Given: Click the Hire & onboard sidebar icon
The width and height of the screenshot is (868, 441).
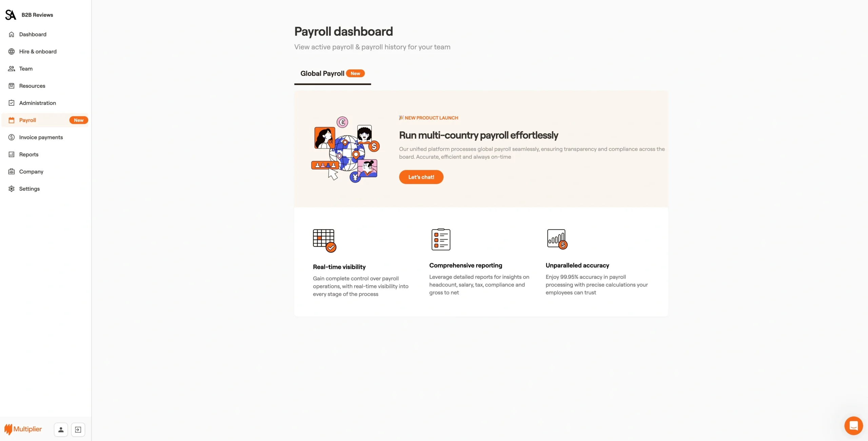Looking at the screenshot, I should (x=11, y=52).
